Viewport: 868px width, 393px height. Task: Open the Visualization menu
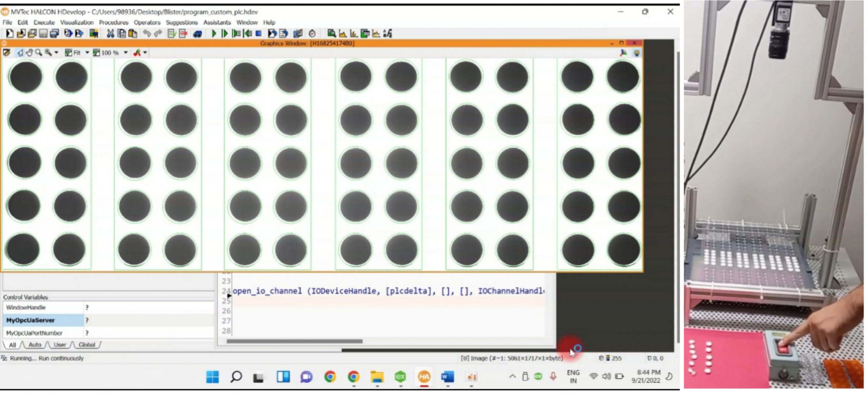click(x=77, y=22)
